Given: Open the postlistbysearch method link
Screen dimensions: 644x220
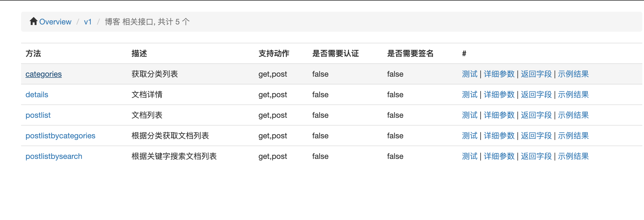Looking at the screenshot, I should pos(54,156).
